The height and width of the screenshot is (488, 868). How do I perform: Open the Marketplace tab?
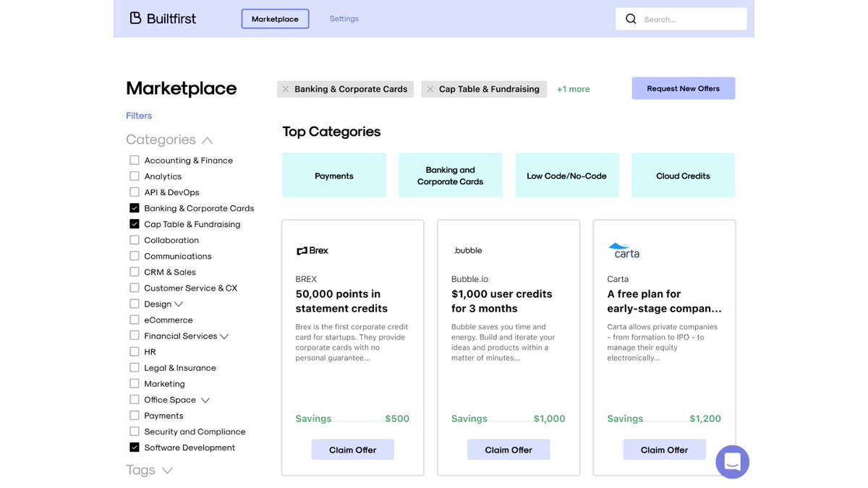pos(275,19)
